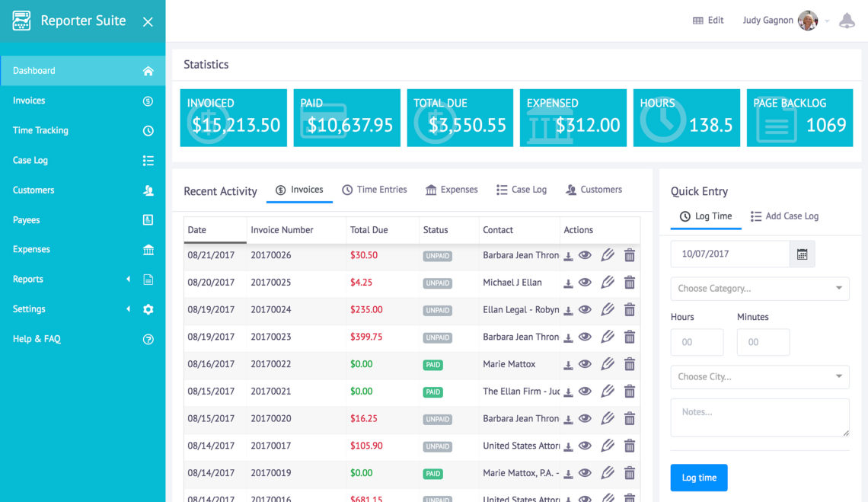
Task: Open the notifications bell icon
Action: pos(847,21)
